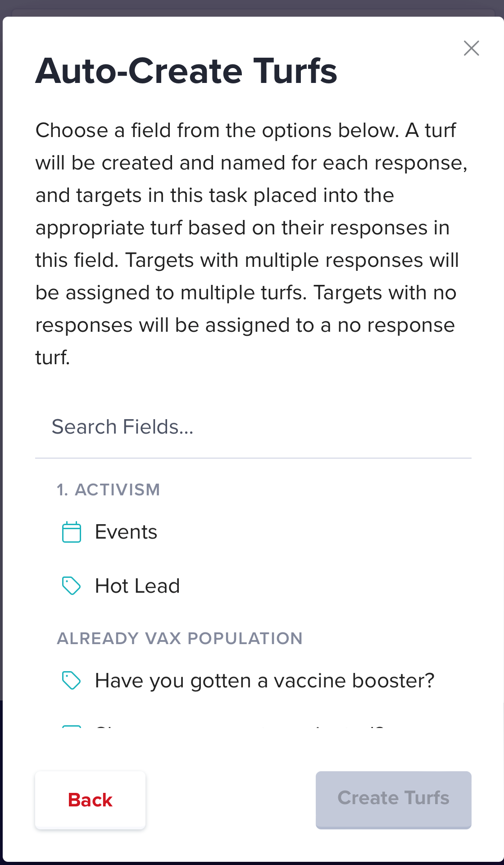Screen dimensions: 504x865
Task: Click the '1. ACTIVISM' section header
Action: click(x=108, y=490)
